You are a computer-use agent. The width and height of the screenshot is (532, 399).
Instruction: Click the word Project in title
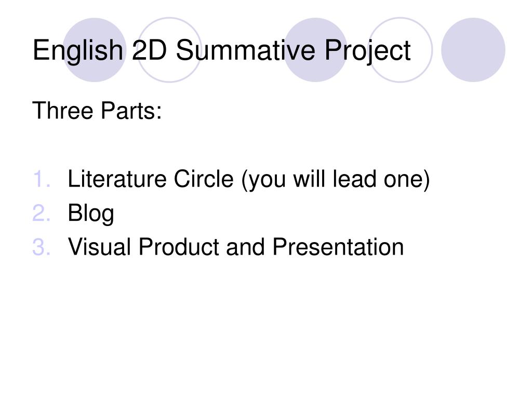pyautogui.click(x=368, y=51)
